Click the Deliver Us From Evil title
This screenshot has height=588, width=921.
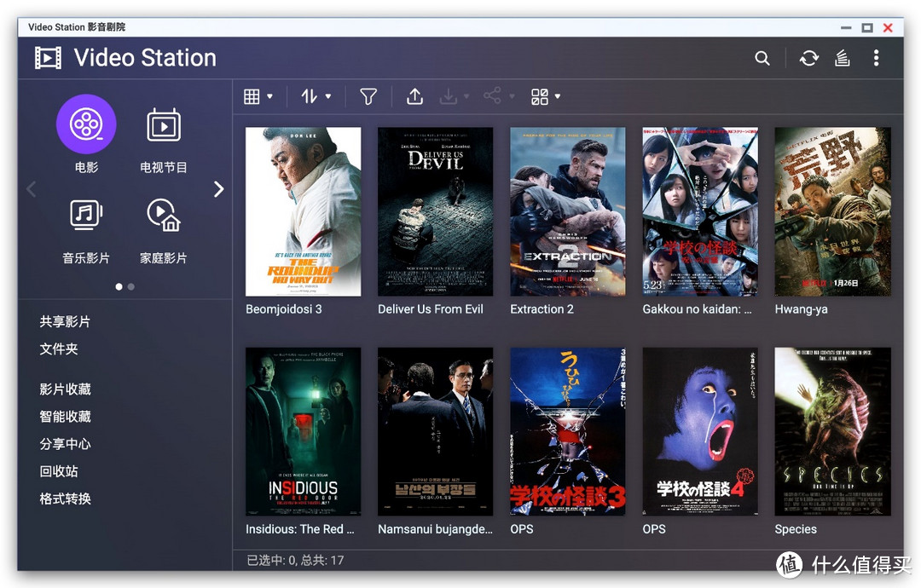tap(431, 309)
